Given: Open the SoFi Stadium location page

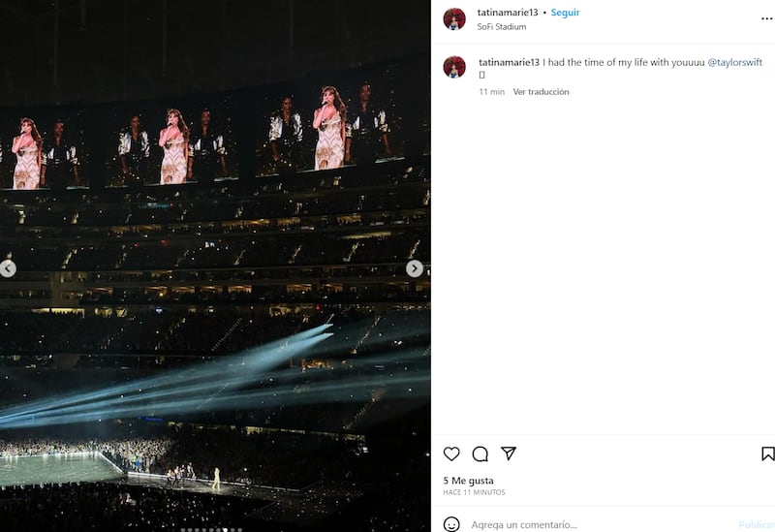Looking at the screenshot, I should [x=502, y=27].
